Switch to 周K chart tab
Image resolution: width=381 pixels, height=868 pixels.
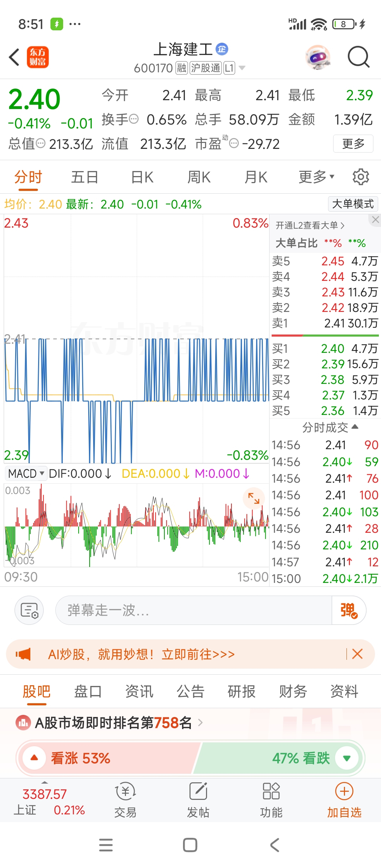click(199, 177)
